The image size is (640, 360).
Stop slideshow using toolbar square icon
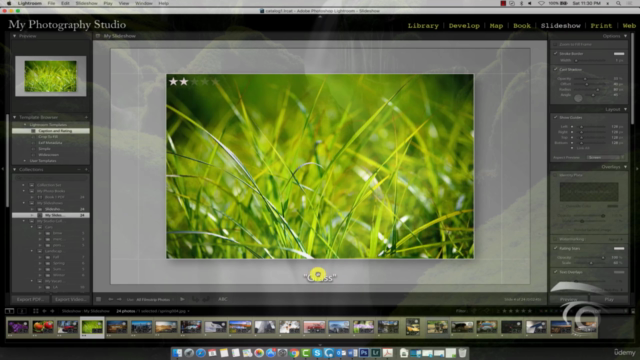coord(98,299)
